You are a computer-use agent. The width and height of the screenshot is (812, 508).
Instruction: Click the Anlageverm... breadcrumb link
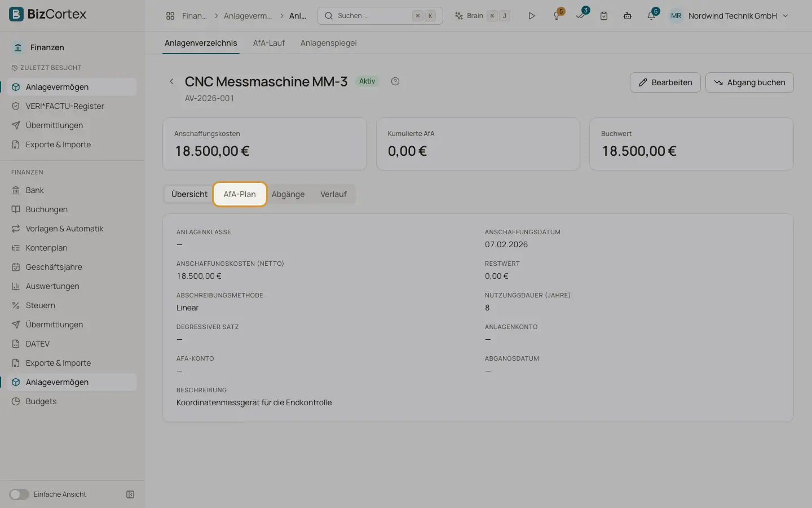248,16
